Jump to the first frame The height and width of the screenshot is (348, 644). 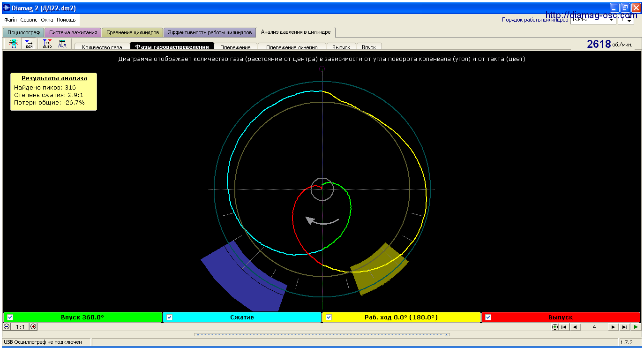(564, 327)
